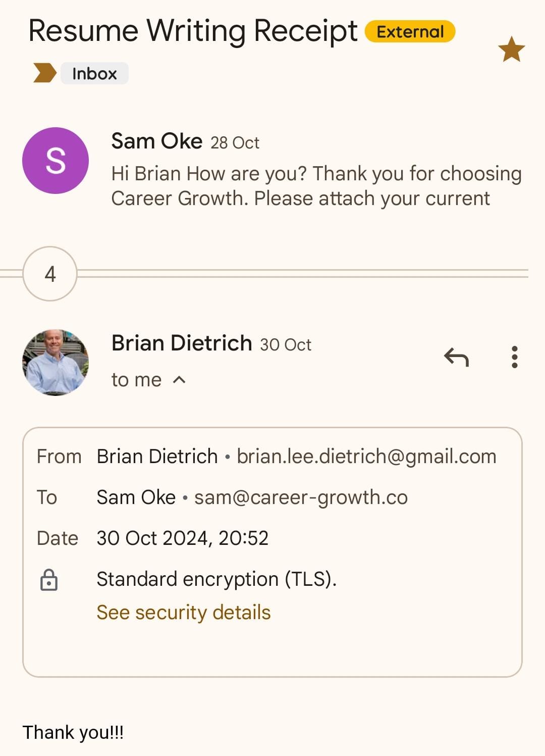Click the Resume Writing Receipt subject title
Image resolution: width=545 pixels, height=756 pixels.
[x=193, y=31]
